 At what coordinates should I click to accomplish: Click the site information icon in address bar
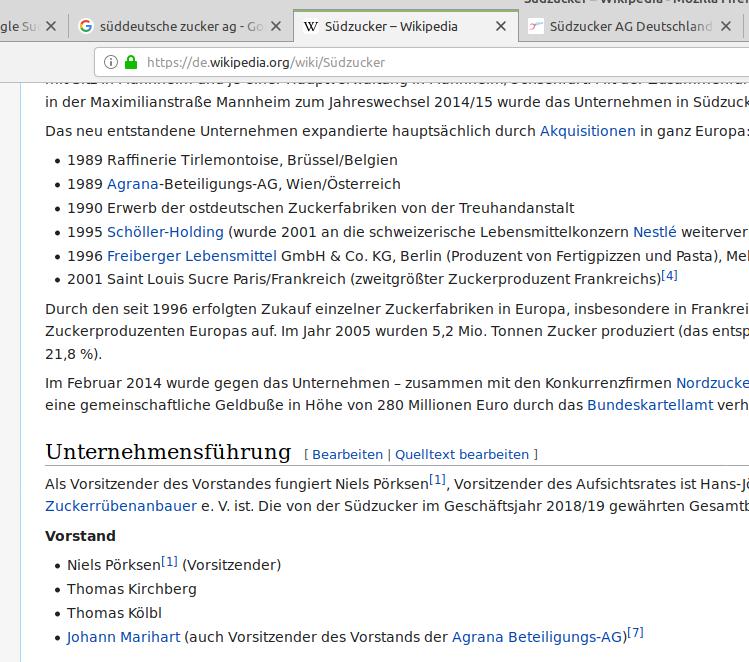(110, 62)
